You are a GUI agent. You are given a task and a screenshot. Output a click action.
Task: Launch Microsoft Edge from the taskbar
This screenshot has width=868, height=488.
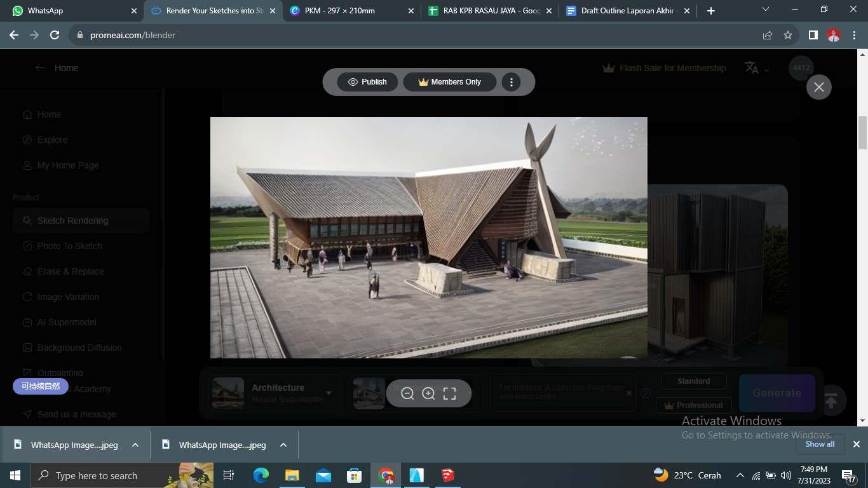[261, 475]
